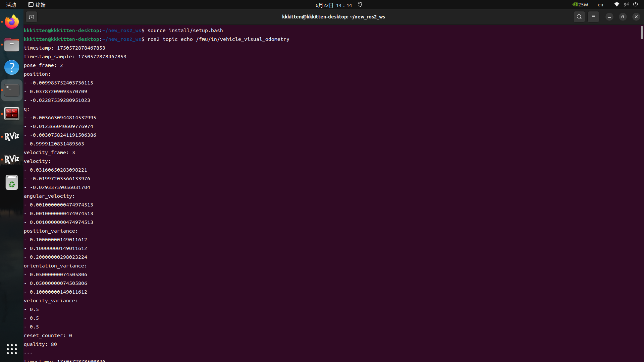Open Terminator red terminal app in dock
The width and height of the screenshot is (644, 362).
(12, 114)
